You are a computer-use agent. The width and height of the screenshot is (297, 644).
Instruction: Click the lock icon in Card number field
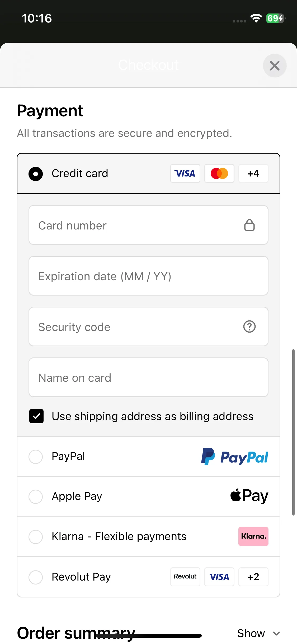(x=249, y=225)
